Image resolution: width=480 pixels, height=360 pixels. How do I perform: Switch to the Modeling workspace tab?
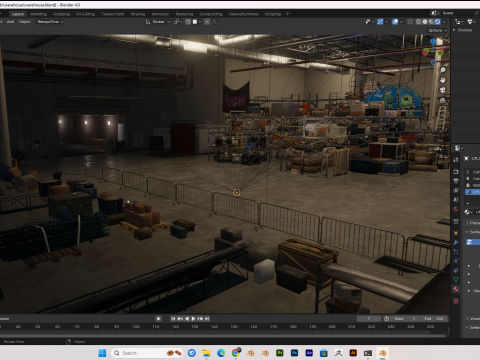tap(38, 14)
